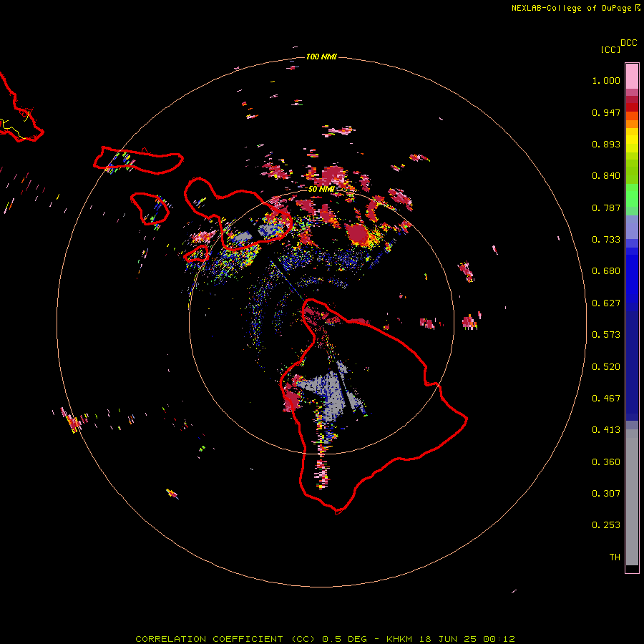Pick the red swatch beside 0.947
The height and width of the screenshot is (644, 644).
632,107
